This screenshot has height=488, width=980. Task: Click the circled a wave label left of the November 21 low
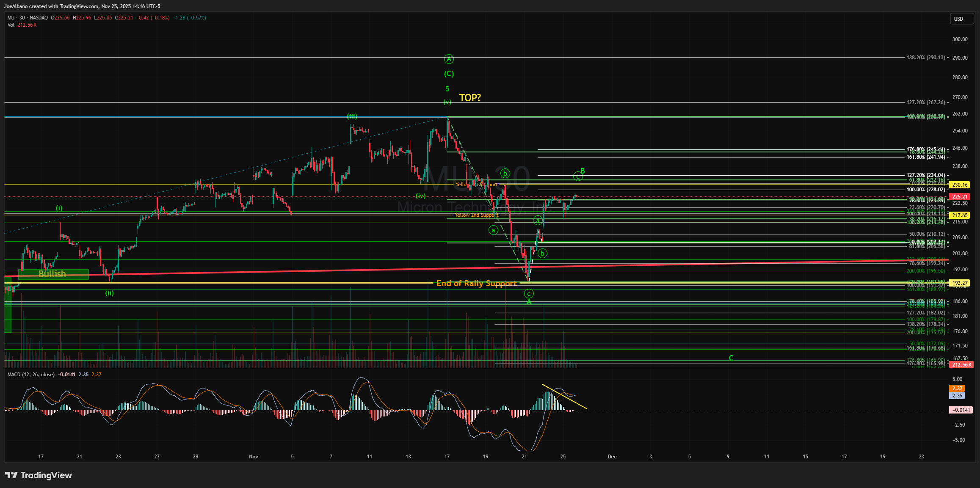[x=493, y=230]
